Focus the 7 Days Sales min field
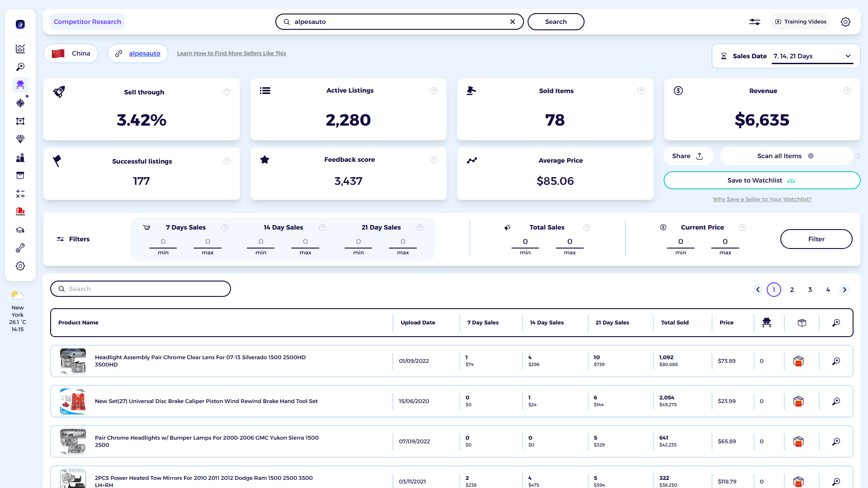Image resolution: width=868 pixels, height=488 pixels. 163,242
